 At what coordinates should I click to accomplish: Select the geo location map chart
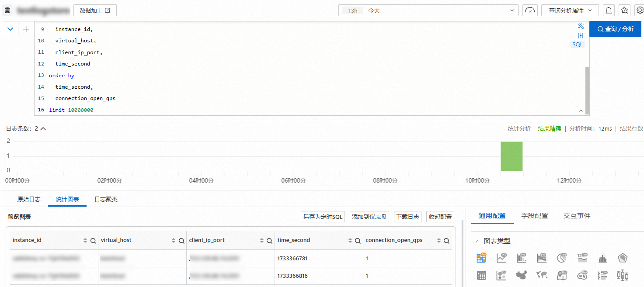[562, 275]
